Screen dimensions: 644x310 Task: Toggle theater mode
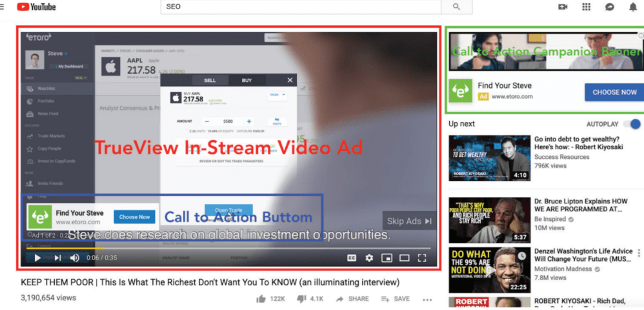[405, 258]
